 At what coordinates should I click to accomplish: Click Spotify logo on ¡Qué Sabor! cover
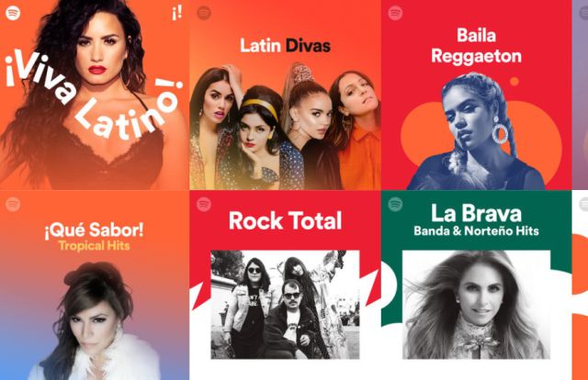(x=13, y=205)
